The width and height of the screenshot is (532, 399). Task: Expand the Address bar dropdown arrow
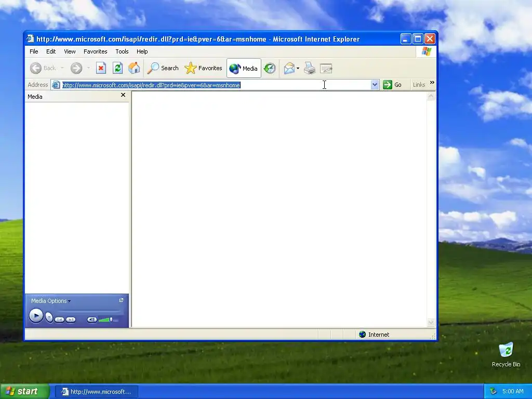click(375, 85)
